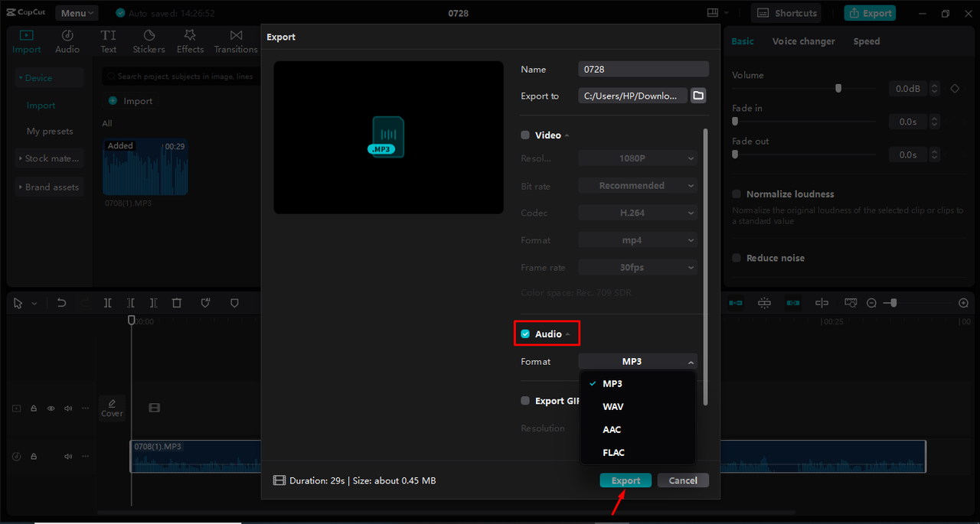Image resolution: width=980 pixels, height=524 pixels.
Task: Enable the Export GIF checkbox
Action: [525, 400]
